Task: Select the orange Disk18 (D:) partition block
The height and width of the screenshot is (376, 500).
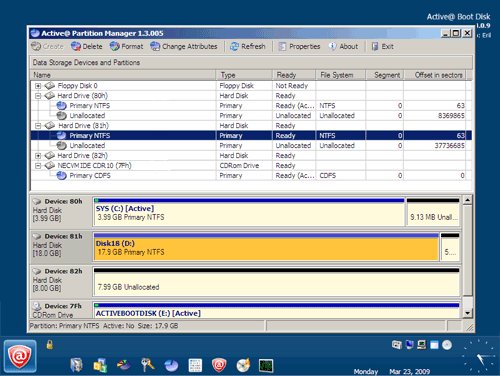Action: [x=266, y=247]
